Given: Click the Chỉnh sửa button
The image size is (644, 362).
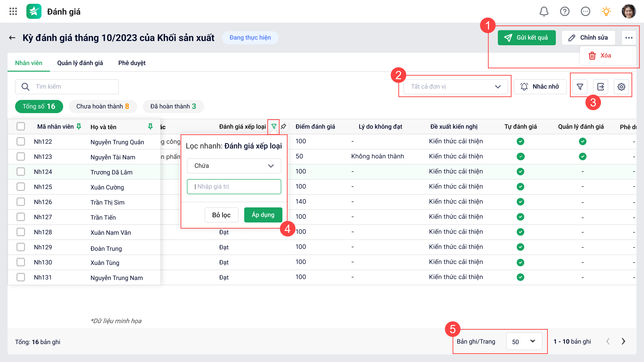Looking at the screenshot, I should click(588, 38).
